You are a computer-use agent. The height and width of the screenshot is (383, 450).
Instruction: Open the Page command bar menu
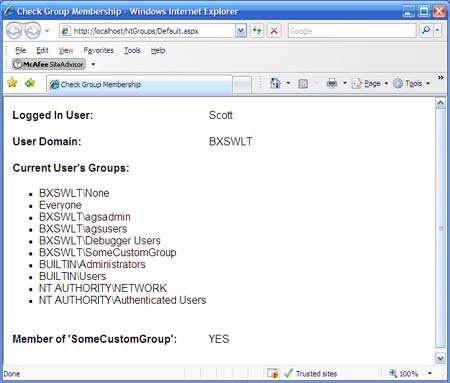tap(370, 83)
